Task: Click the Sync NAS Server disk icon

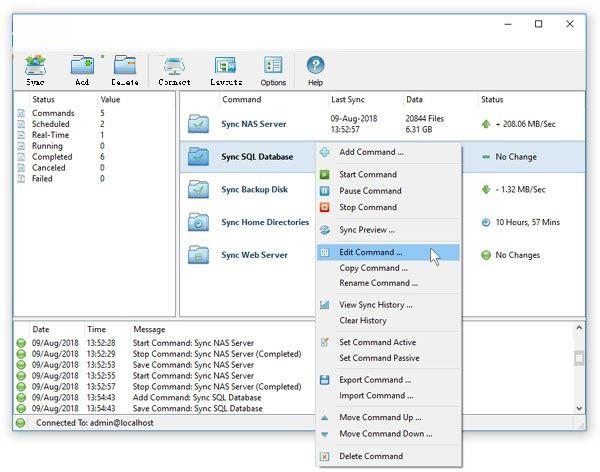Action: coord(199,124)
